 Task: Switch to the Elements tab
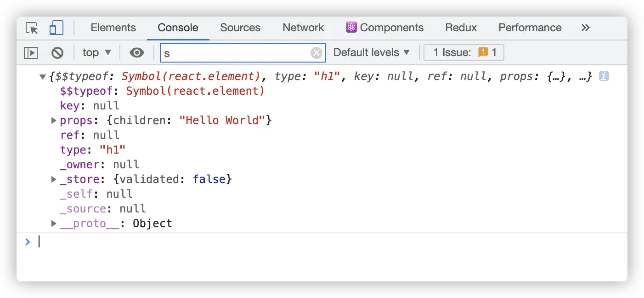113,28
